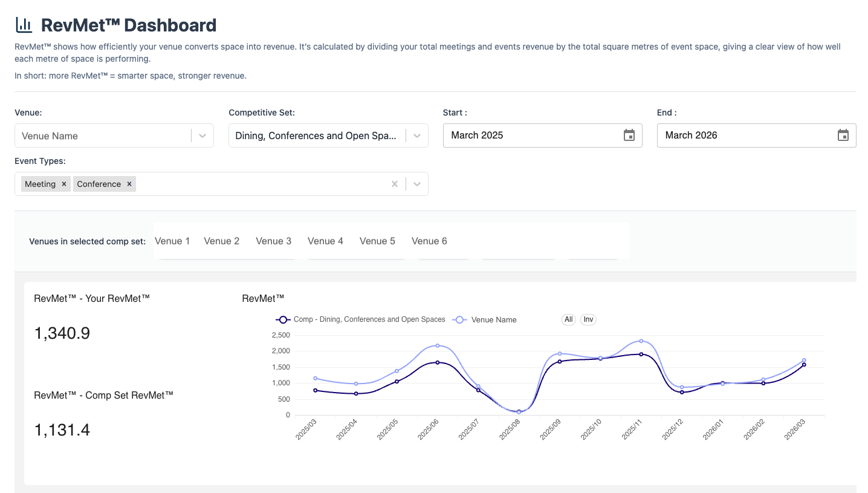The image size is (868, 493).
Task: Click the 2025/06 Venue Name data point
Action: (x=438, y=345)
